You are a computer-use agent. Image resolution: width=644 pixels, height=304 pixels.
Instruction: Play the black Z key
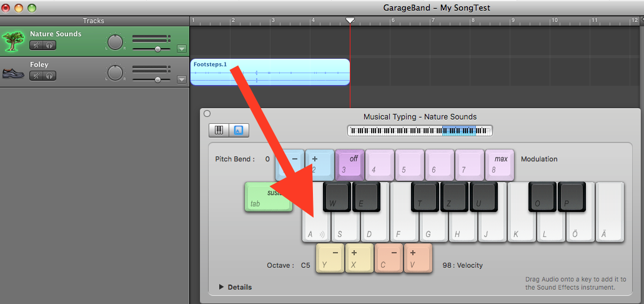pyautogui.click(x=455, y=197)
